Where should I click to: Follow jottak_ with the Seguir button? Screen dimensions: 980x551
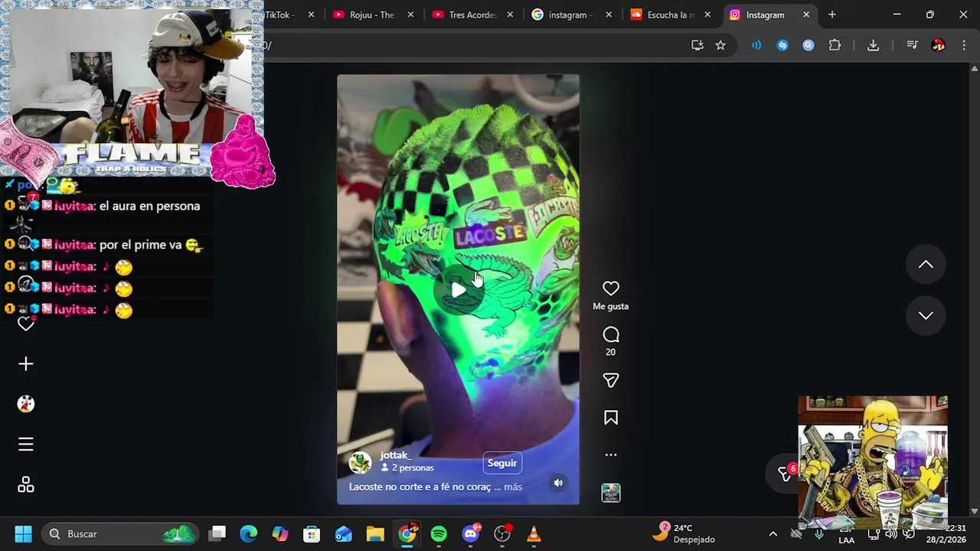point(502,463)
